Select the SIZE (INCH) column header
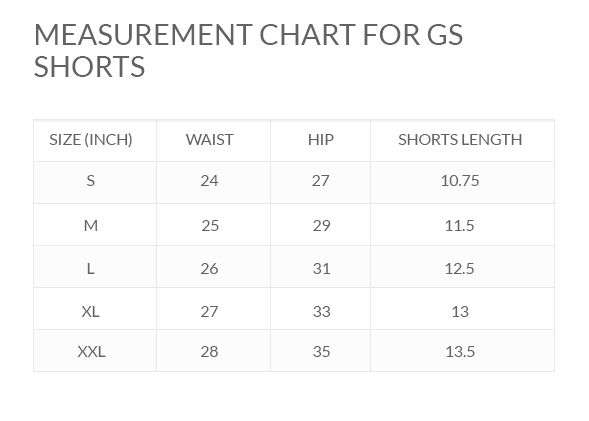The image size is (589, 421). coord(91,140)
